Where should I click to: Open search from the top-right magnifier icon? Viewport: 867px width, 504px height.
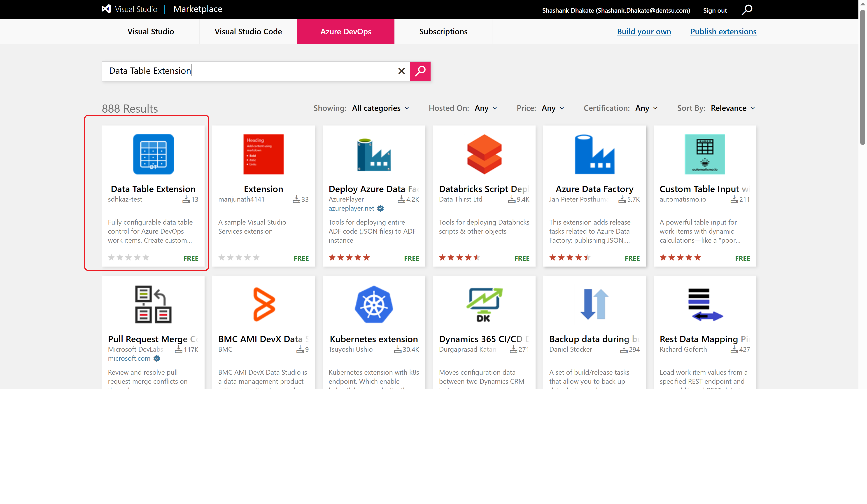click(747, 10)
